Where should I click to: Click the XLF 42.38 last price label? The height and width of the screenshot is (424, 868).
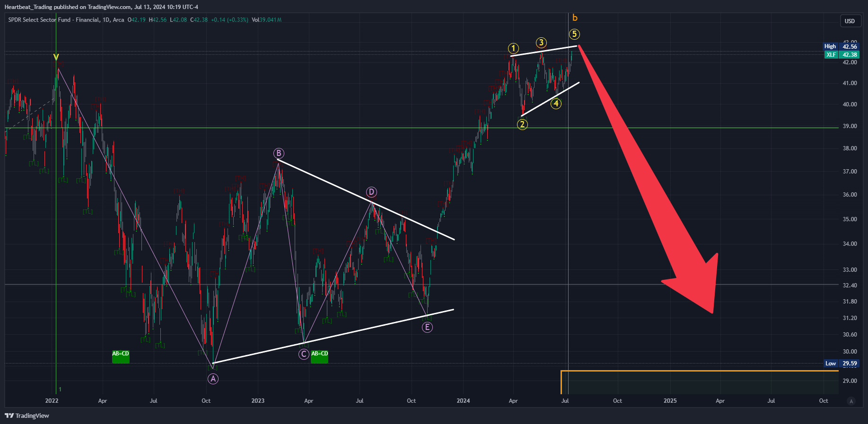pos(841,54)
